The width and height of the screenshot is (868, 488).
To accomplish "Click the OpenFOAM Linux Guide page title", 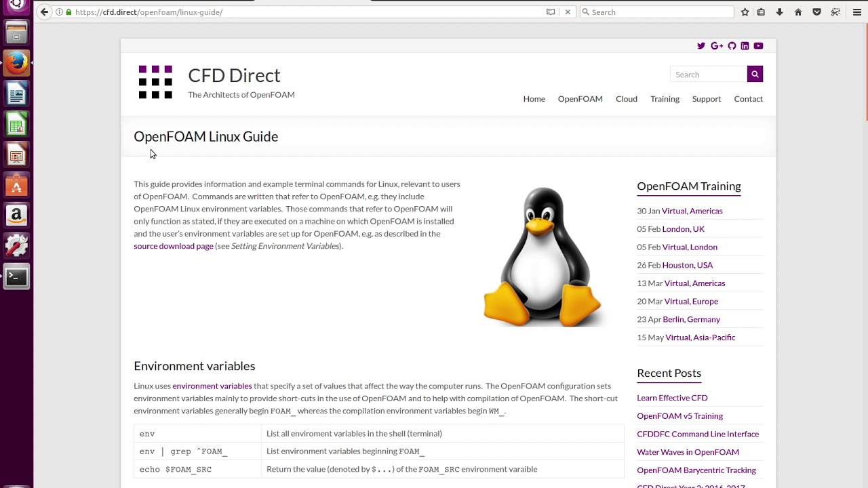I will (205, 137).
